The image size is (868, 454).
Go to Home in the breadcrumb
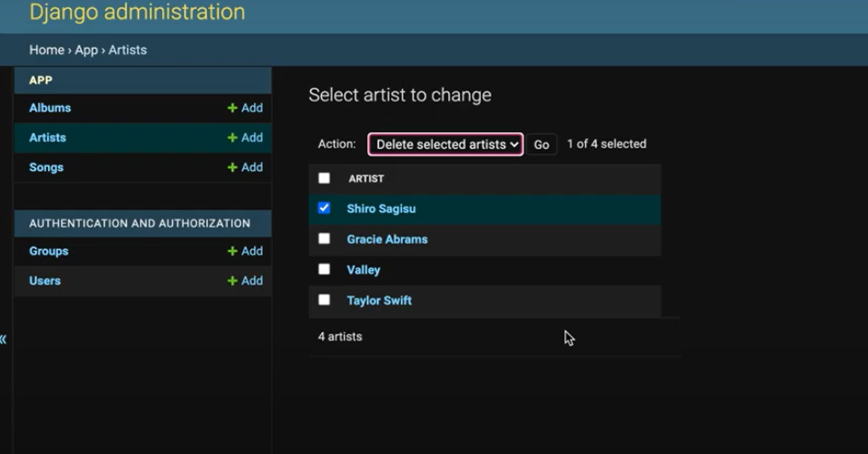point(46,50)
